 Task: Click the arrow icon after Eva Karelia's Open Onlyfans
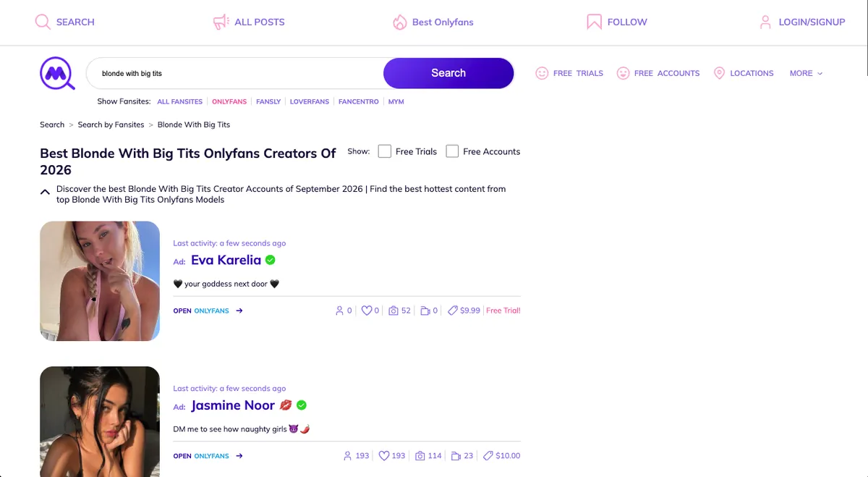coord(239,311)
